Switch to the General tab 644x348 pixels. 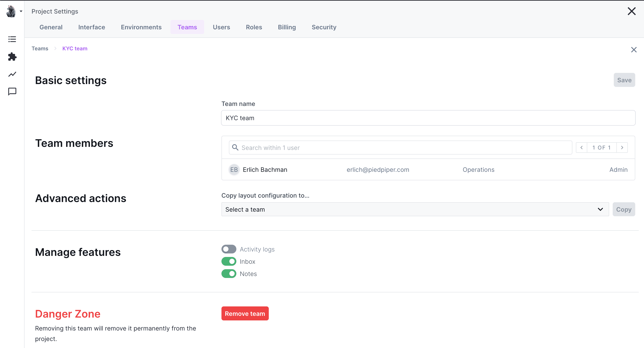pos(51,27)
